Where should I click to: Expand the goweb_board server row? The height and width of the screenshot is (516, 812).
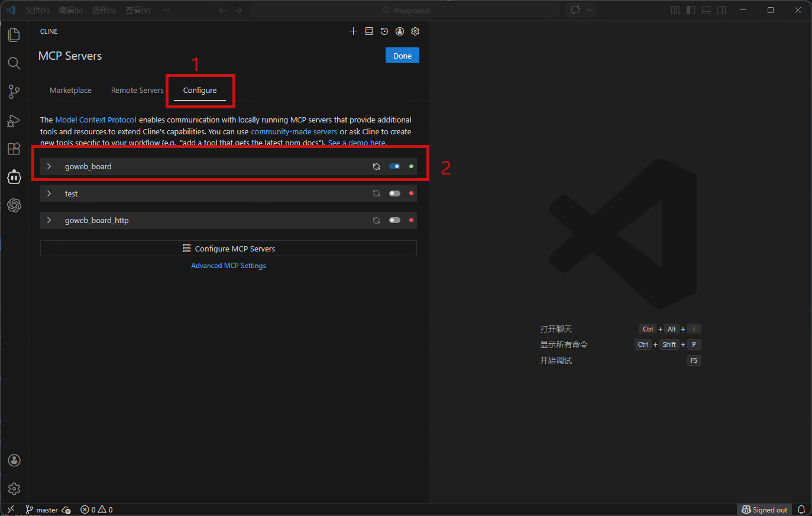point(49,166)
